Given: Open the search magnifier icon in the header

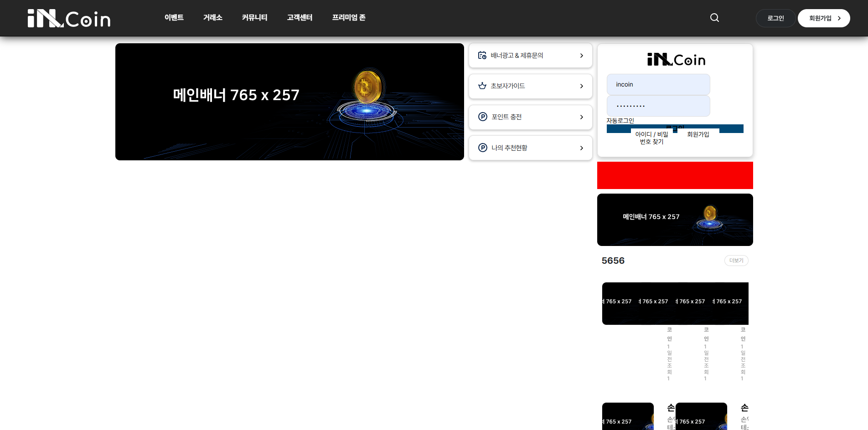Looking at the screenshot, I should (x=714, y=18).
